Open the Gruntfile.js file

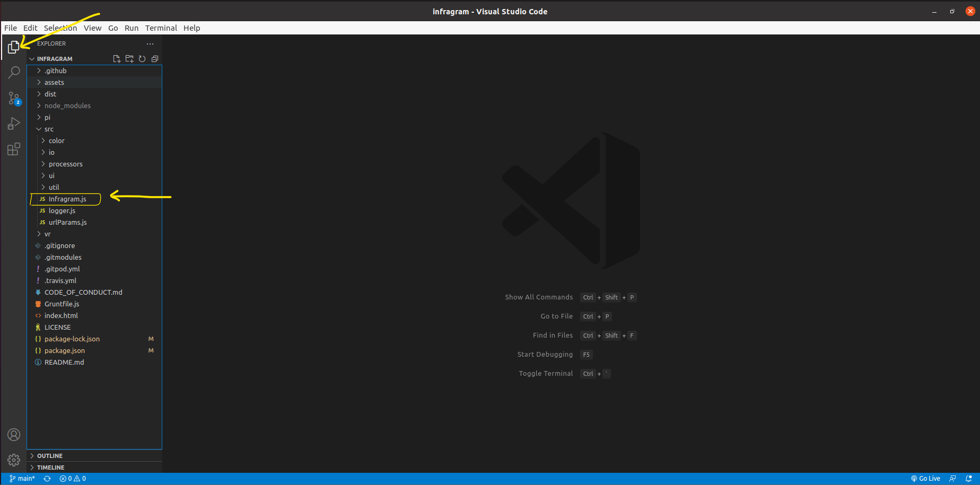94,304
